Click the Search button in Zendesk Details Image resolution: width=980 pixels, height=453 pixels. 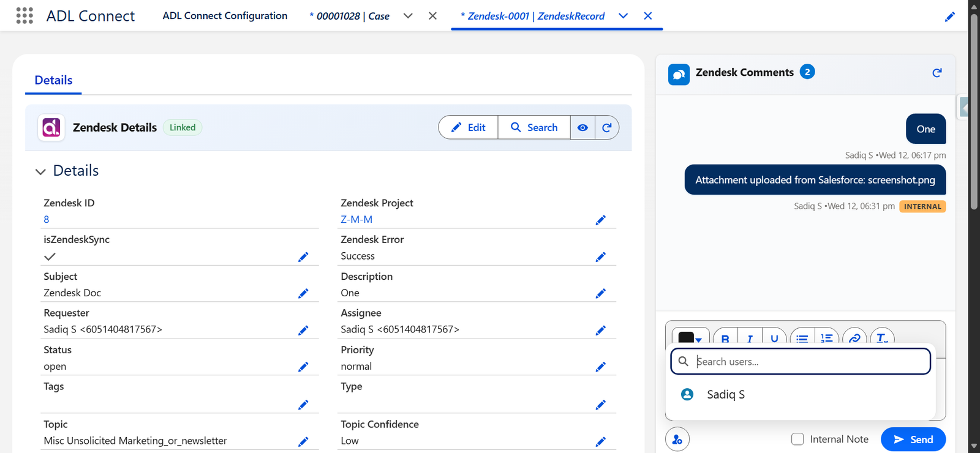pos(534,127)
